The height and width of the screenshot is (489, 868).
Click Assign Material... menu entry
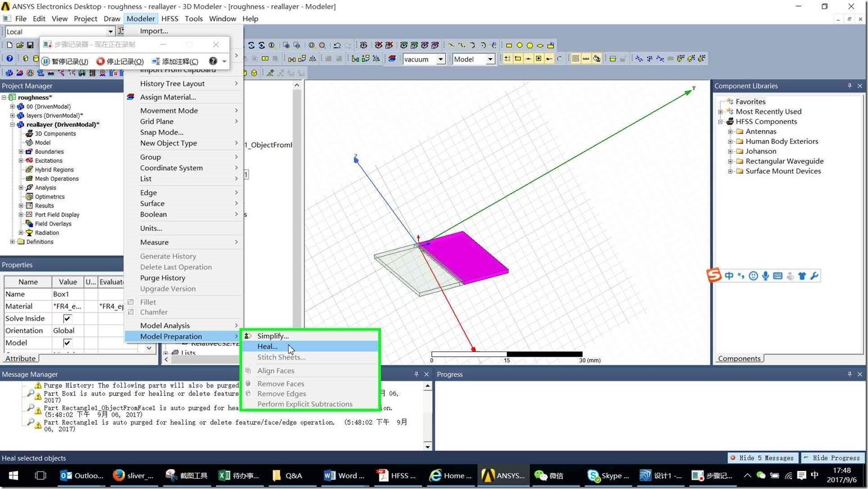[184, 97]
